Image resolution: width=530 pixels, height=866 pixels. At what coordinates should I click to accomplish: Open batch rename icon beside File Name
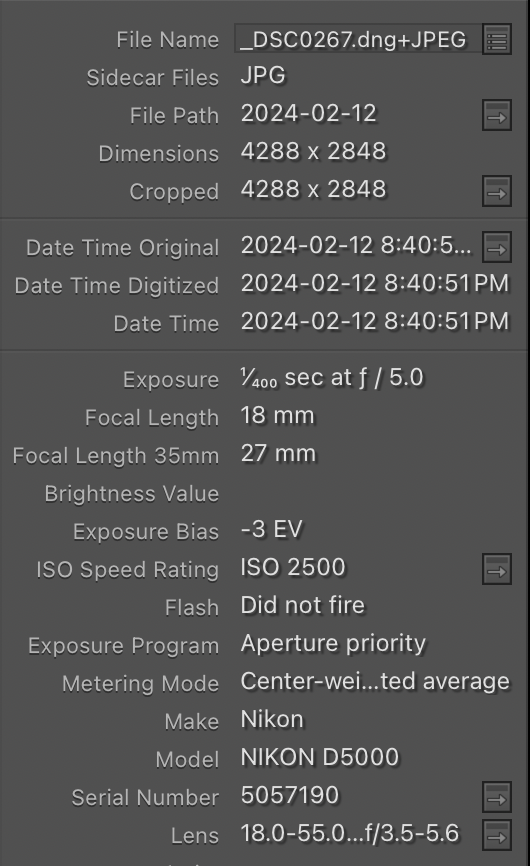click(497, 39)
